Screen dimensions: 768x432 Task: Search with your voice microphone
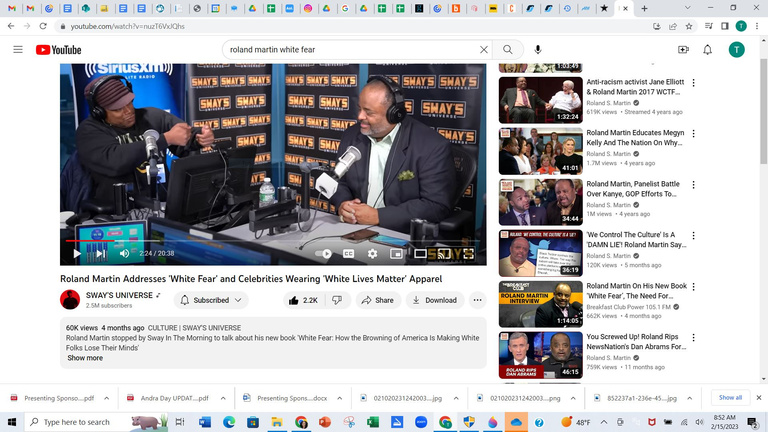tap(538, 49)
